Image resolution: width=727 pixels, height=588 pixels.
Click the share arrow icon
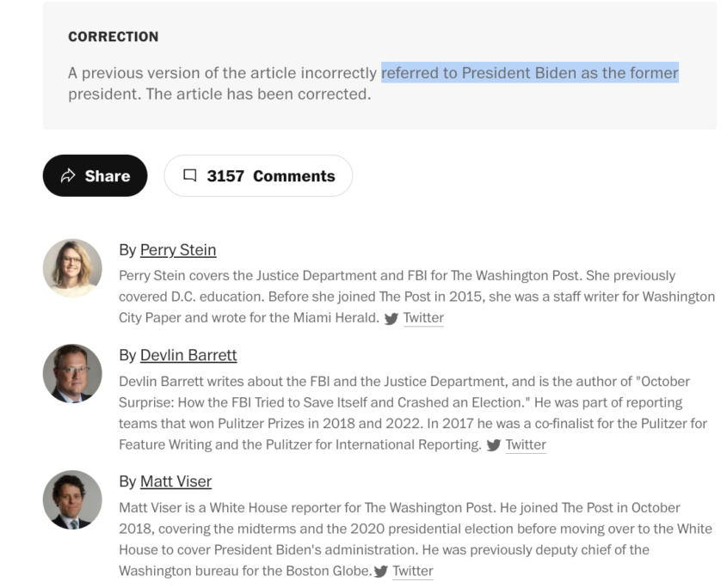point(68,175)
